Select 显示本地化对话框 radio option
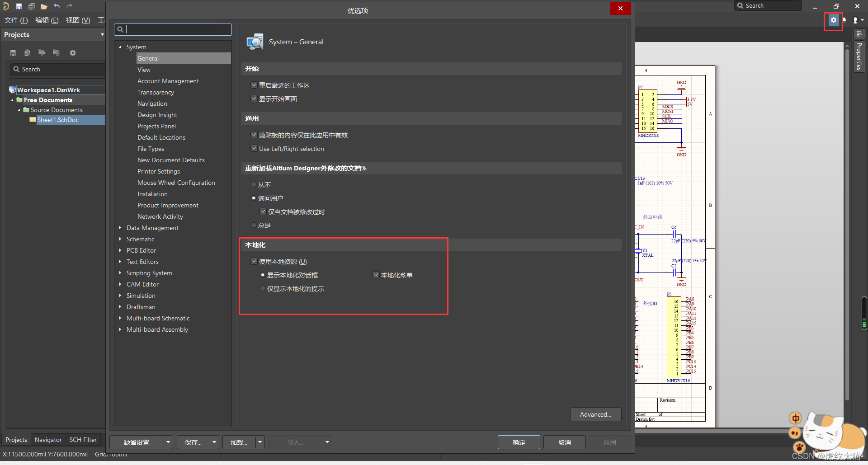 click(263, 275)
